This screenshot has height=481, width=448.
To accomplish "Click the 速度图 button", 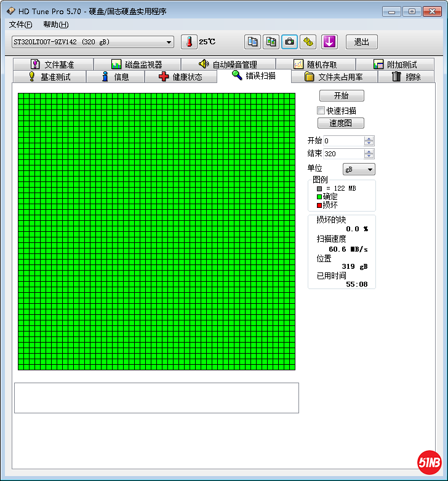I will point(341,123).
